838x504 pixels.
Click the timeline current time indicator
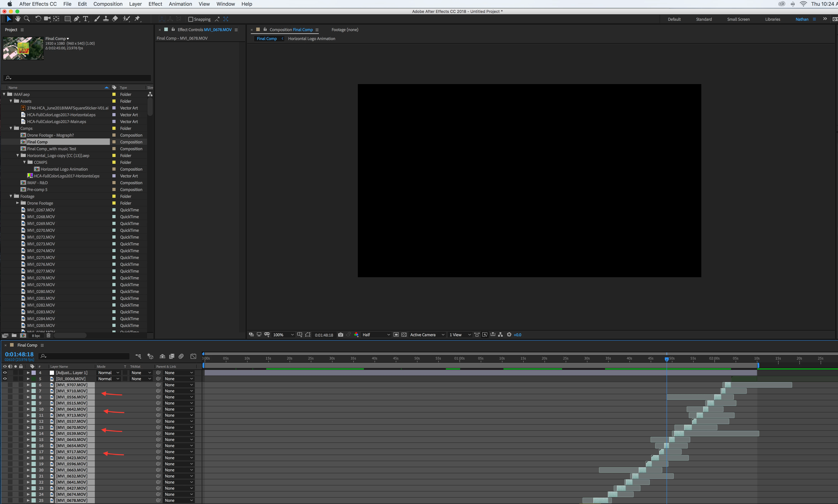666,359
